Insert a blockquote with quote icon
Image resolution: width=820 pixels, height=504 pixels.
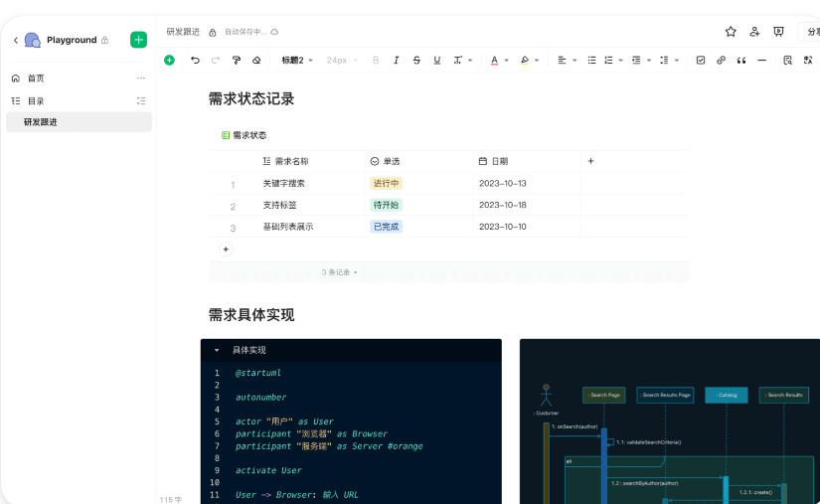741,61
